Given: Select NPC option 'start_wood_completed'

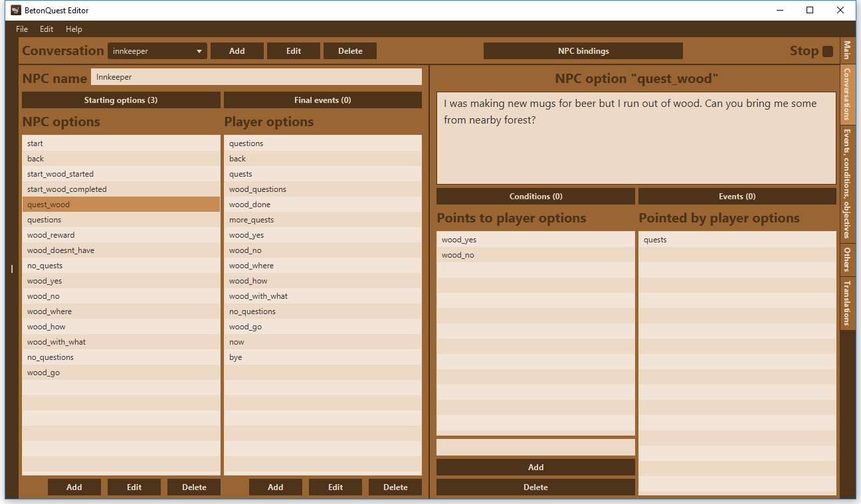Looking at the screenshot, I should [121, 189].
